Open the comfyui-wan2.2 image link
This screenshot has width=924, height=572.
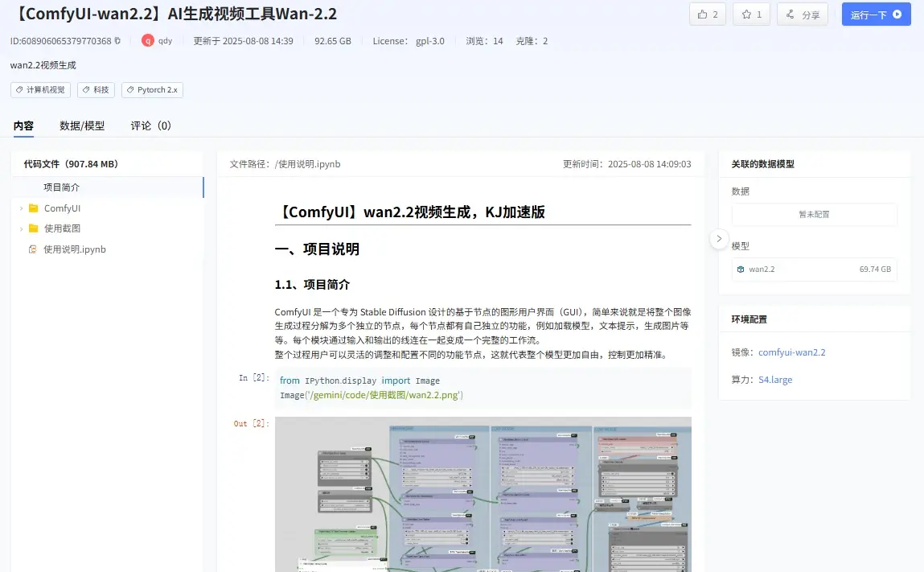tap(791, 352)
